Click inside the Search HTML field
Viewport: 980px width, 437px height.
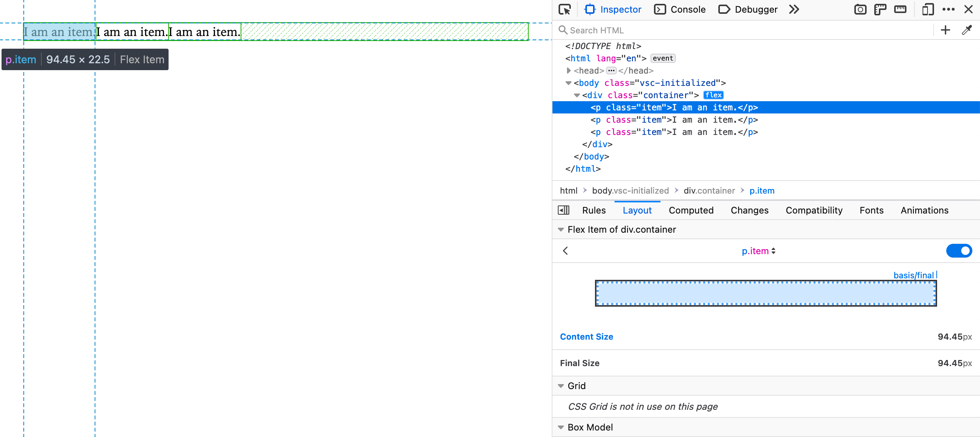click(651, 30)
